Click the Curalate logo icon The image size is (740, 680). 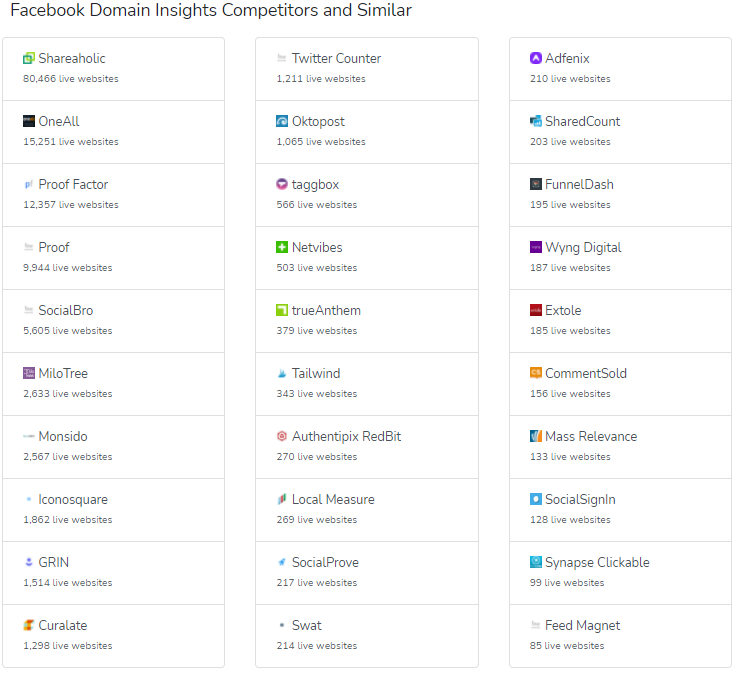click(x=29, y=626)
